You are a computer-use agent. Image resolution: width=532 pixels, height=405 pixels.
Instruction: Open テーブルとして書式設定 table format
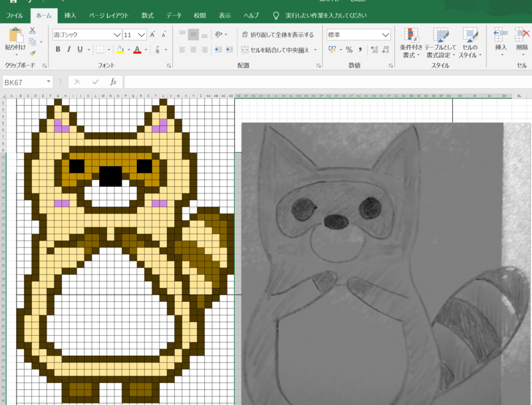point(440,43)
